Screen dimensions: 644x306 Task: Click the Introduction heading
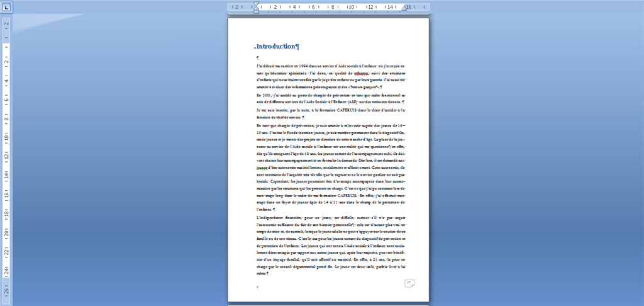pyautogui.click(x=277, y=47)
